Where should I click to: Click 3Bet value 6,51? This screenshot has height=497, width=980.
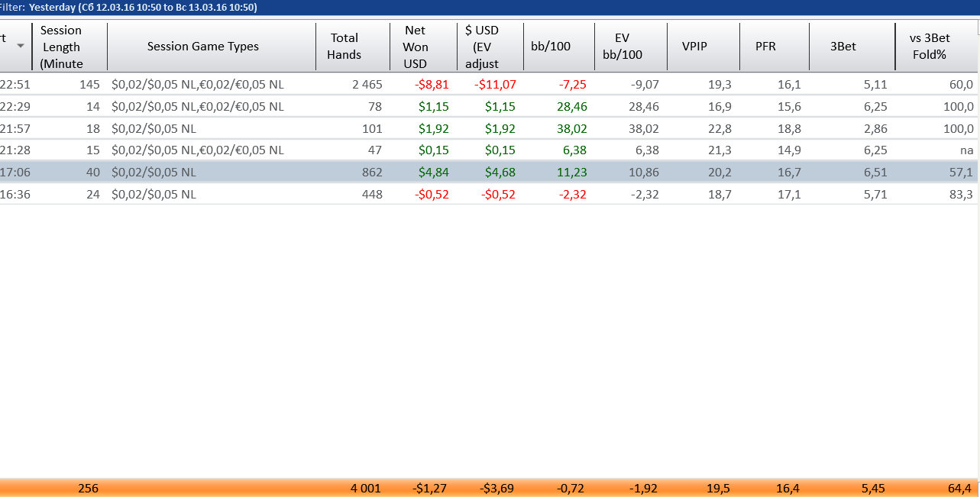[x=875, y=173]
